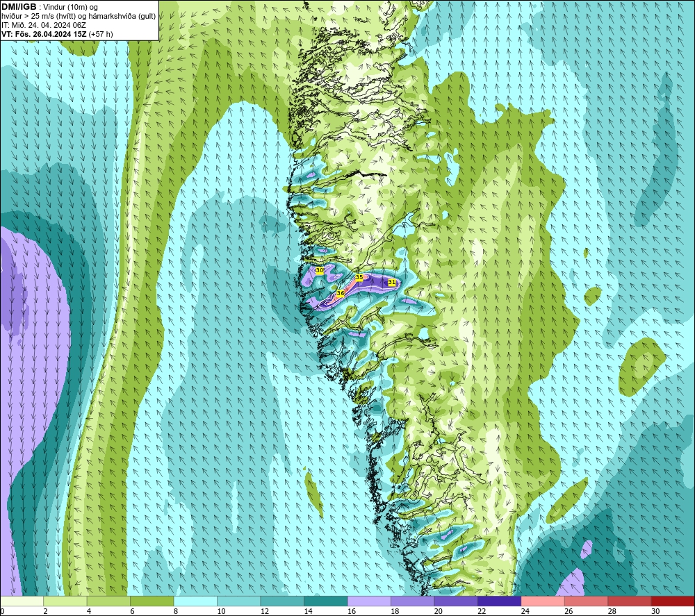
Task: Click the 'Vindur (10m) og' heading text
Action: click(x=70, y=8)
